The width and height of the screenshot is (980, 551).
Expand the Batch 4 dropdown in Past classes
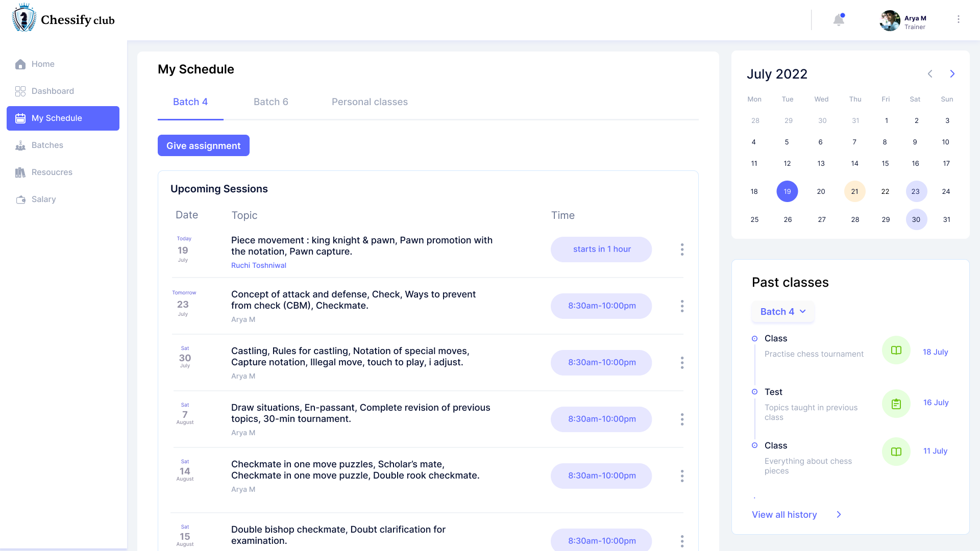pyautogui.click(x=782, y=312)
